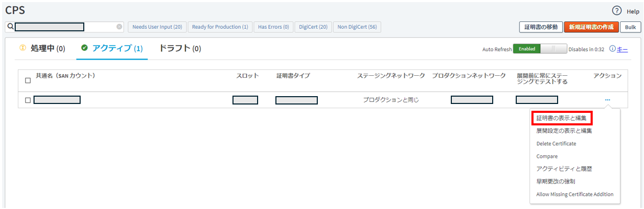Choose Compare in the action menu
Image resolution: width=644 pixels, height=209 pixels.
547,156
